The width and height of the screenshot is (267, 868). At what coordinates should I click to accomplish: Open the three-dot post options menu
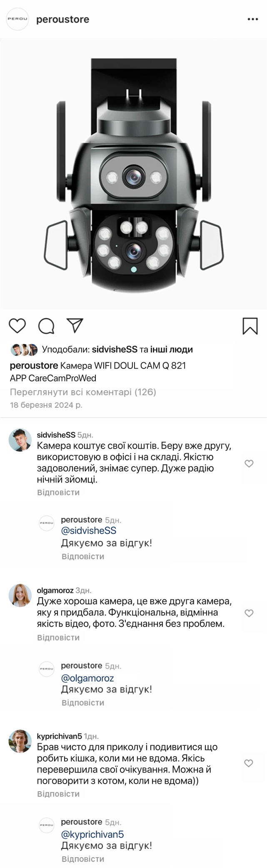253,20
